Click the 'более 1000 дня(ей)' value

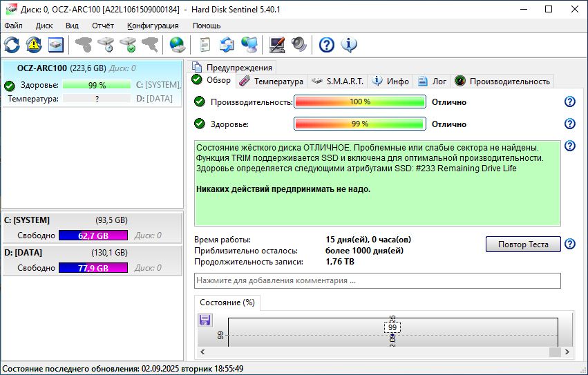[x=364, y=251]
